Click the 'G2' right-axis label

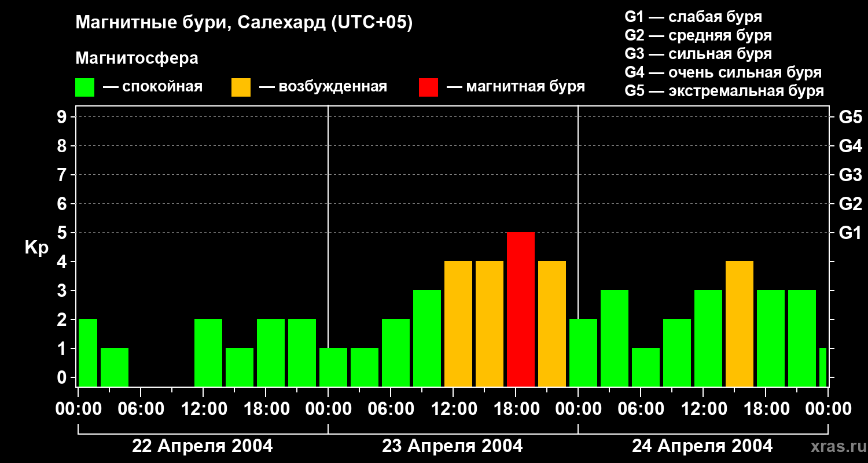(x=850, y=204)
